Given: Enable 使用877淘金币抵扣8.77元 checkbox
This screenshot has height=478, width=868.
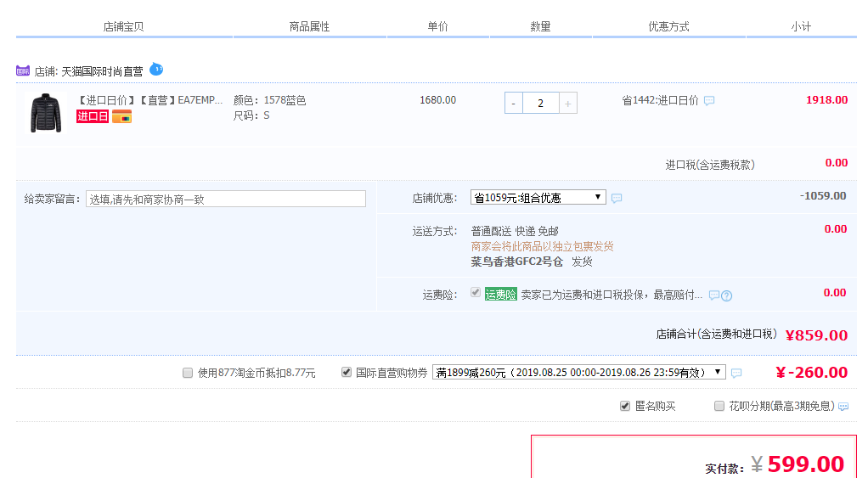Looking at the screenshot, I should [188, 373].
